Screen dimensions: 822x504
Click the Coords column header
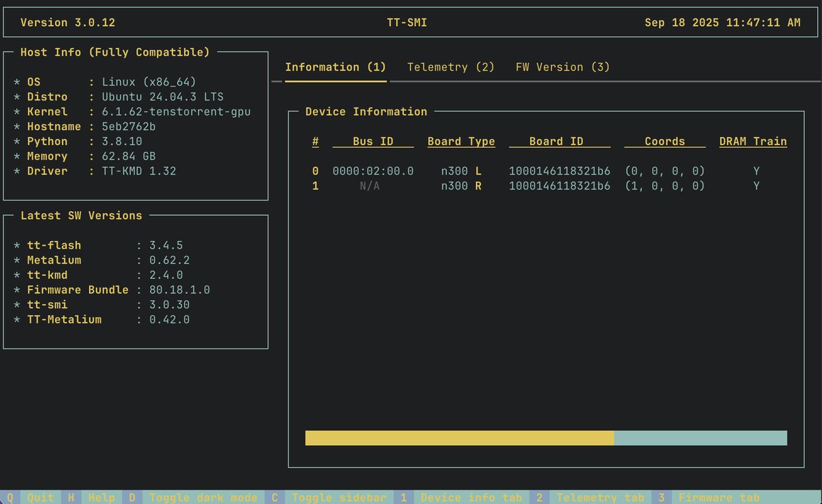[x=664, y=141]
